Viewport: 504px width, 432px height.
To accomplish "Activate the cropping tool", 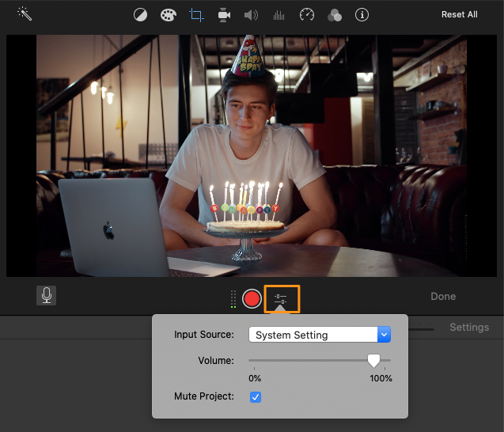I will point(196,15).
